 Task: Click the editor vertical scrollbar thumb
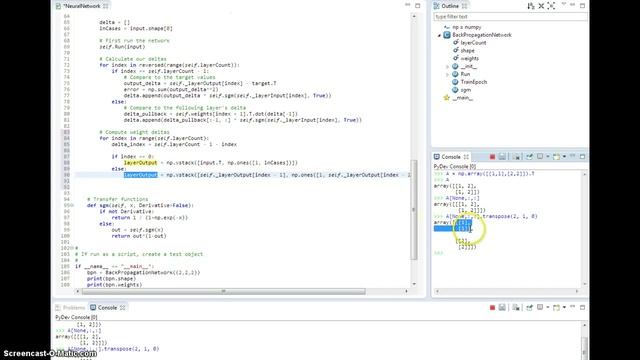point(414,210)
